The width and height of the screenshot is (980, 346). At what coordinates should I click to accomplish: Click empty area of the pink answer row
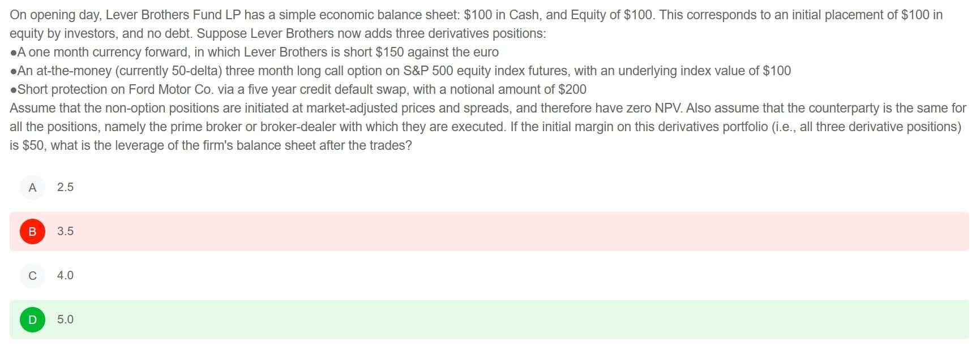510,231
